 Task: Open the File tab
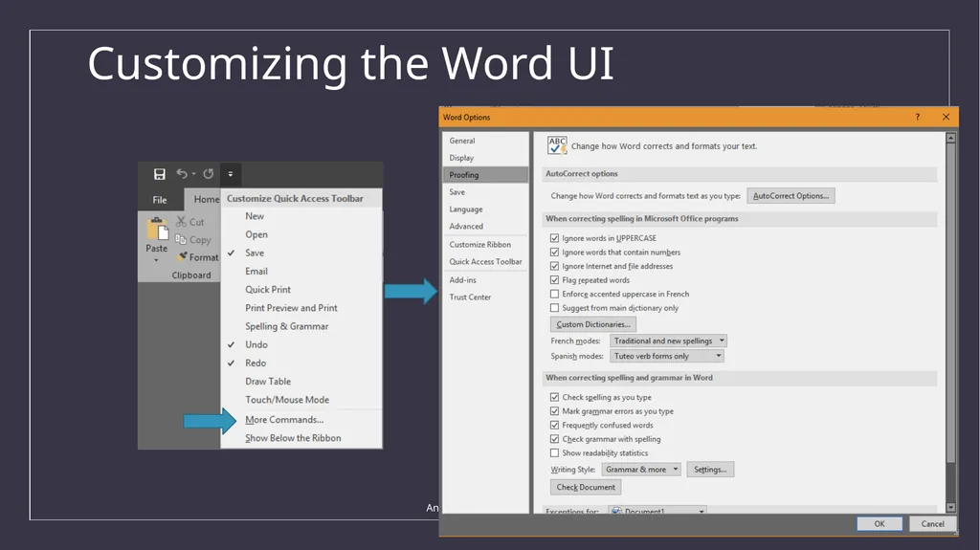coord(160,200)
